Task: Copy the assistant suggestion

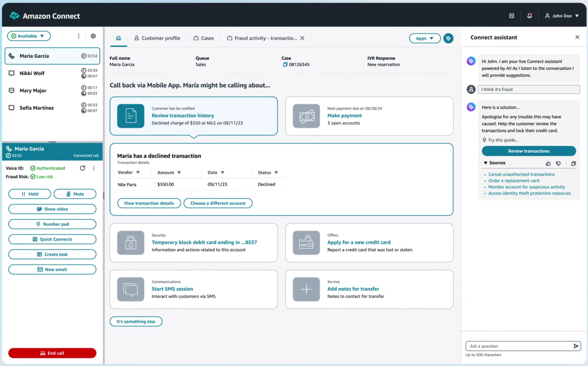Action: (x=574, y=164)
